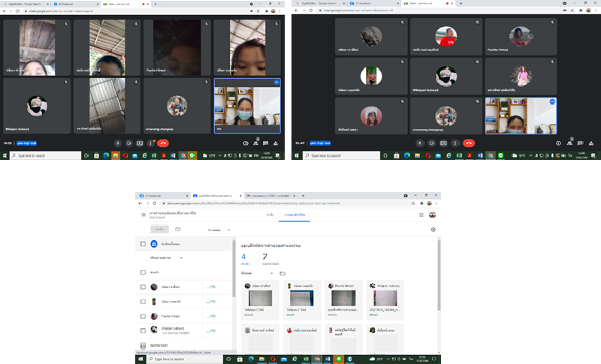This screenshot has height=364, width=601.
Task: Switch to Facebook tab in Classroom browser
Action: (160, 195)
